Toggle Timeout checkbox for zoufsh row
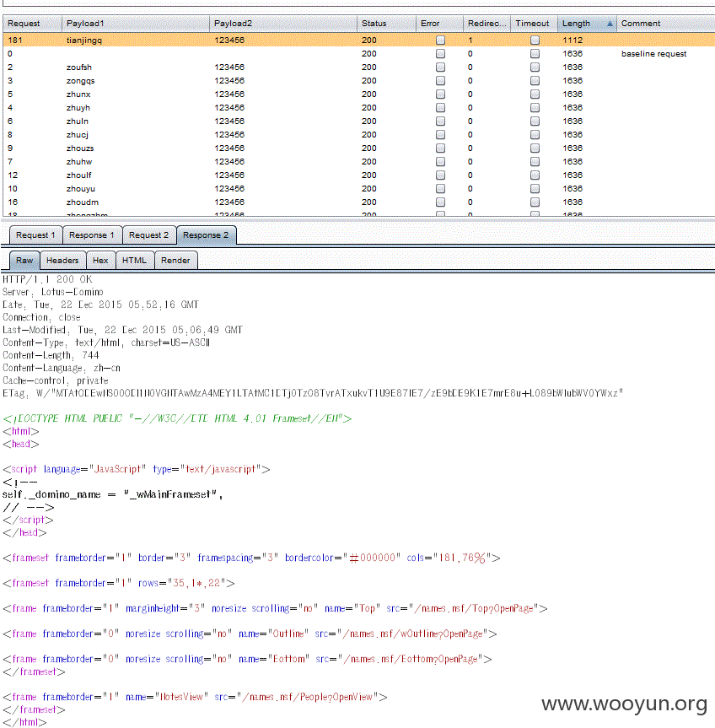715x728 pixels. (535, 67)
